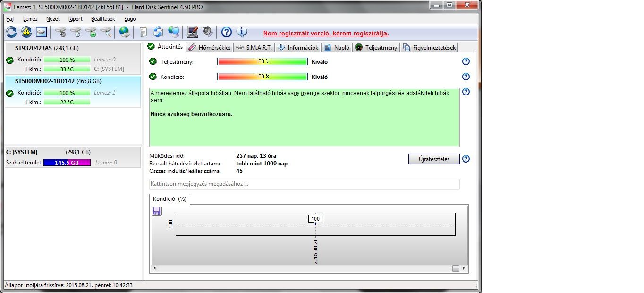The width and height of the screenshot is (644, 293).
Task: Click the start/stop count value 45
Action: (x=239, y=171)
